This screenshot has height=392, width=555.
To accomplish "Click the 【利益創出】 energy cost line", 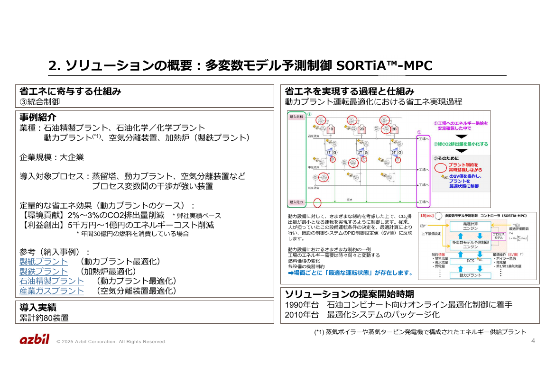I will 117,225.
